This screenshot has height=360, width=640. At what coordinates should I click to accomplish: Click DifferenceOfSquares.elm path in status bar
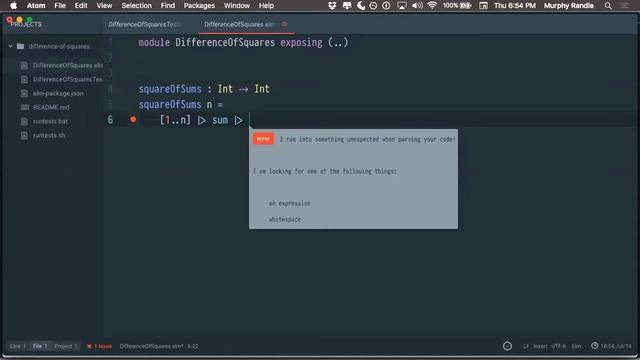click(x=151, y=346)
